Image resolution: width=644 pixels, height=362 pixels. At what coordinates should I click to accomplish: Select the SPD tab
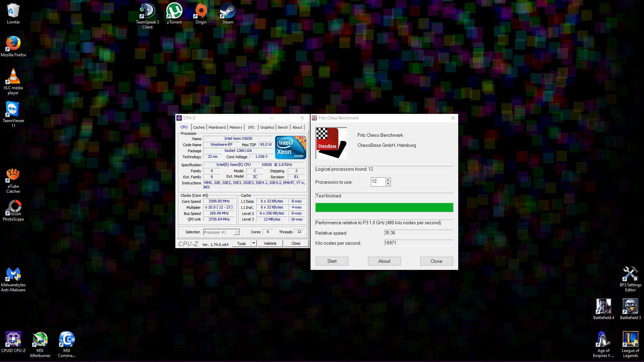tap(251, 127)
